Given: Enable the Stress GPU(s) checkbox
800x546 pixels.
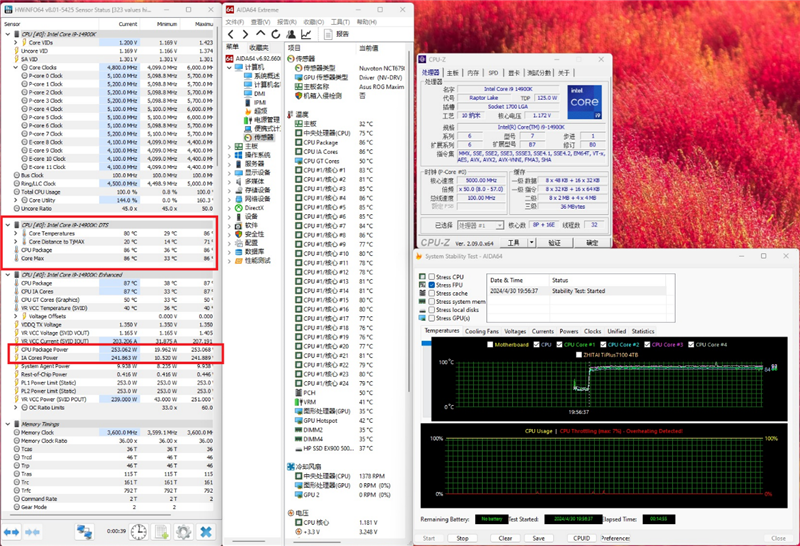Looking at the screenshot, I should coord(432,318).
